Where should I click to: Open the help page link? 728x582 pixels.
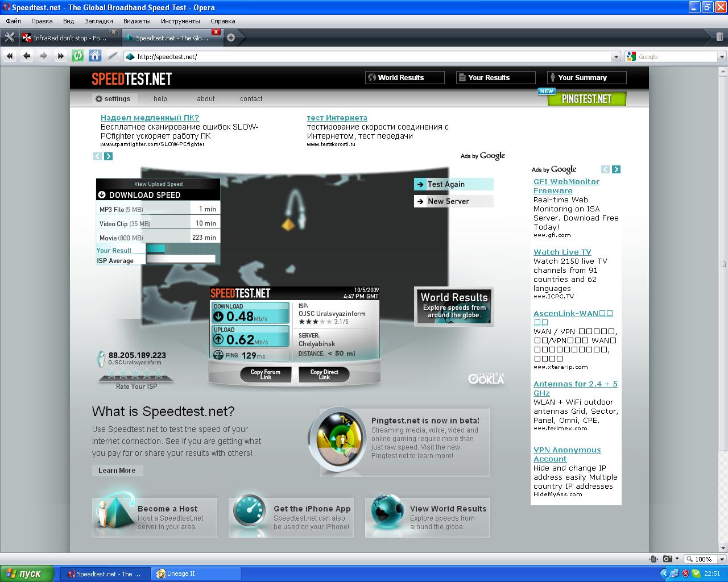point(160,98)
